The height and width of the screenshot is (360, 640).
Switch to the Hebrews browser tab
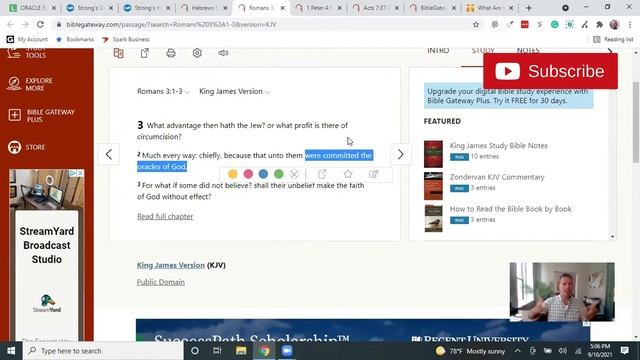(205, 8)
